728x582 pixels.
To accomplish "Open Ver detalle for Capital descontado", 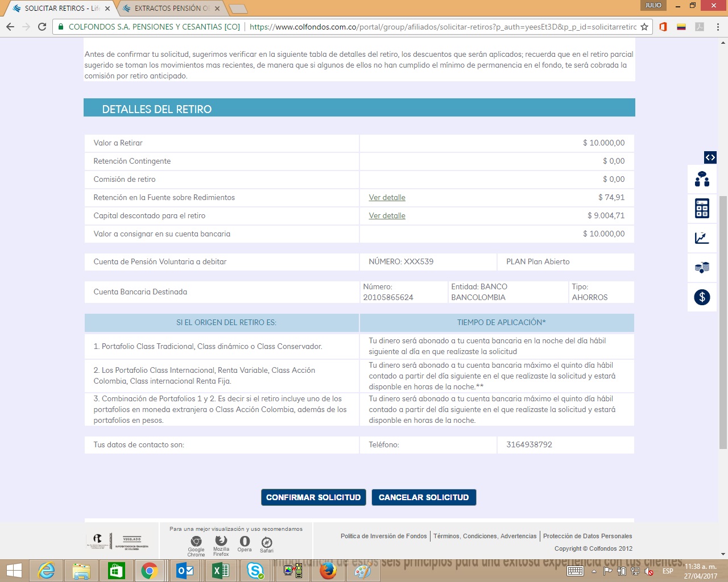I will coord(387,215).
